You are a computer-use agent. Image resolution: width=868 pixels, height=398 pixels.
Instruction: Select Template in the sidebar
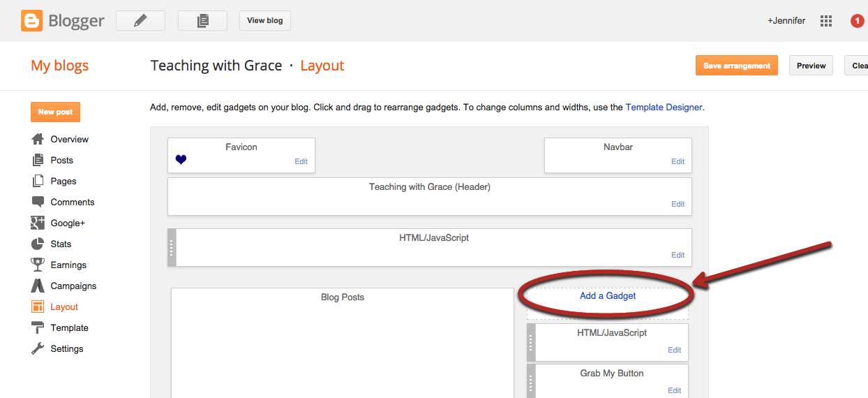[x=69, y=327]
